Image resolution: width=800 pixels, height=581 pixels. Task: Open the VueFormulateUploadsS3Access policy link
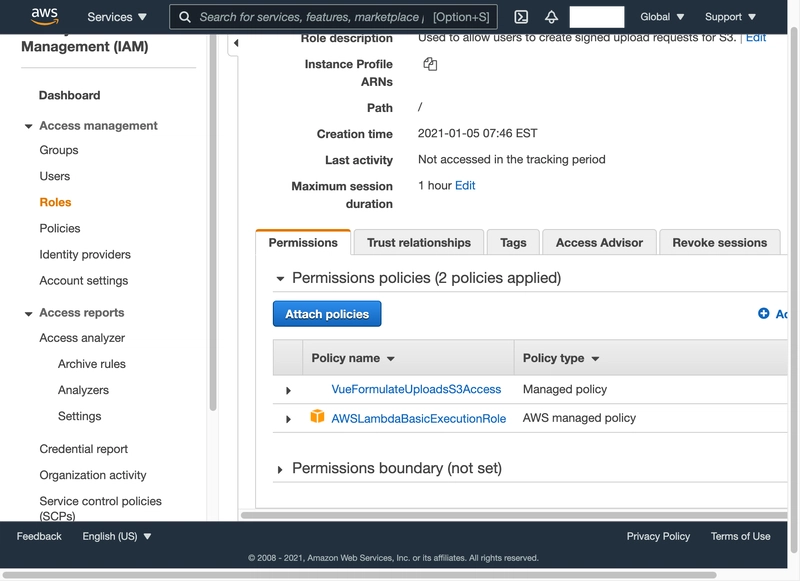click(416, 389)
